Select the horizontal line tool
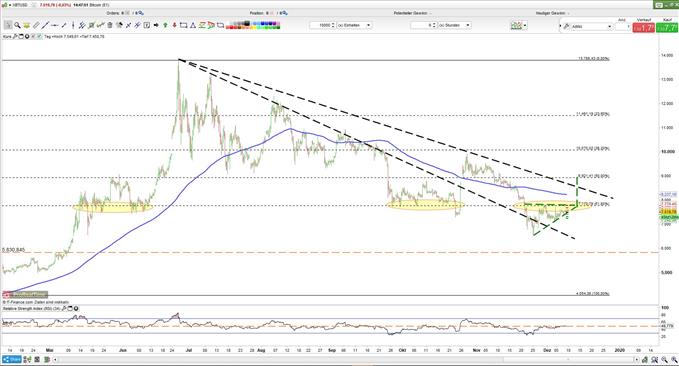679x366 pixels. tap(55, 25)
